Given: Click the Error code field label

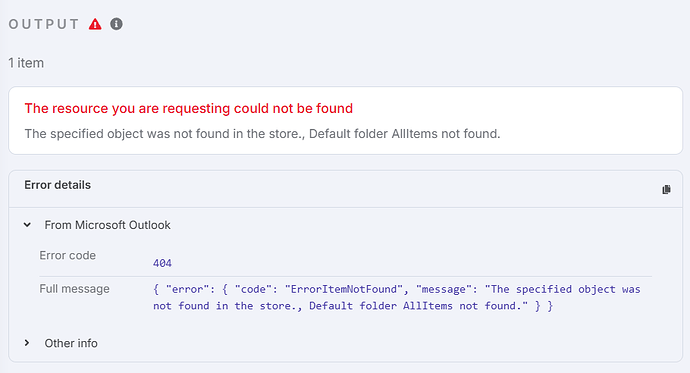Looking at the screenshot, I should [68, 255].
